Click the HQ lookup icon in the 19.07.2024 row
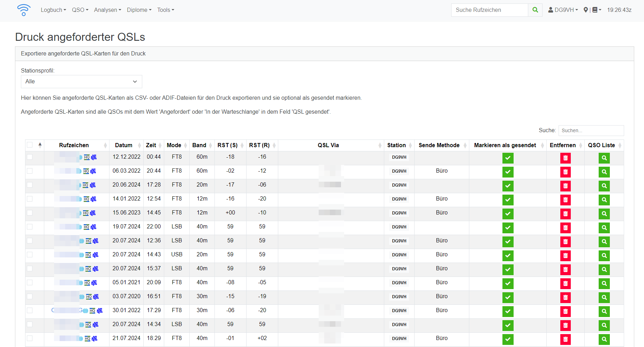 tap(86, 227)
